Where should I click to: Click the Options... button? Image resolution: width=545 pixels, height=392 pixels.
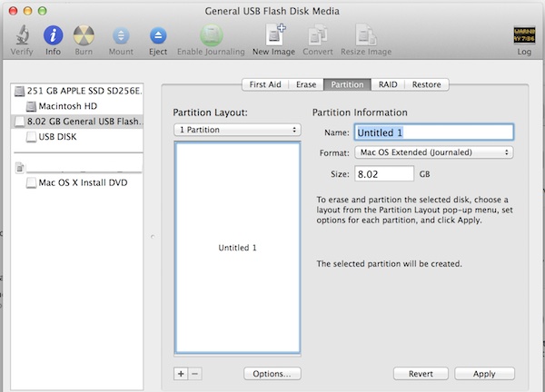pyautogui.click(x=272, y=374)
